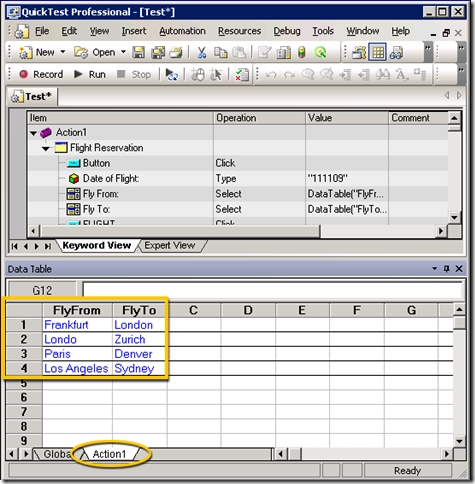Click the keyword view horizontal scrollbar thumb
Viewport: 475px width, 484px height.
click(x=180, y=231)
